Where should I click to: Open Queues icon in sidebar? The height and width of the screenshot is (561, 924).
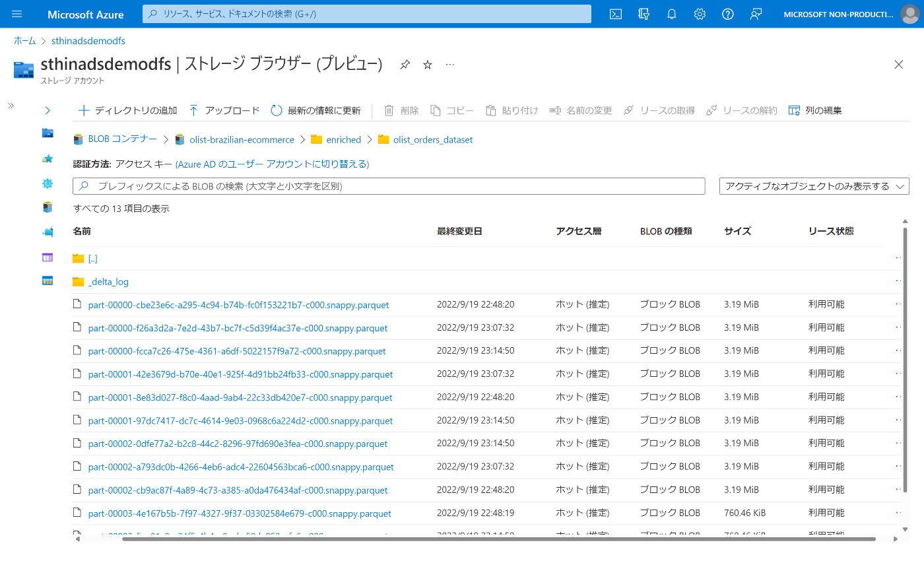[48, 257]
